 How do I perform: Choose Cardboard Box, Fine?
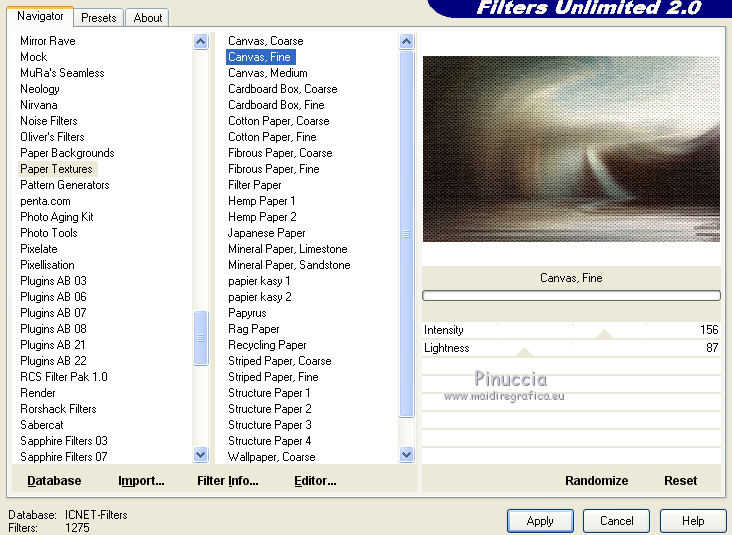pos(276,105)
